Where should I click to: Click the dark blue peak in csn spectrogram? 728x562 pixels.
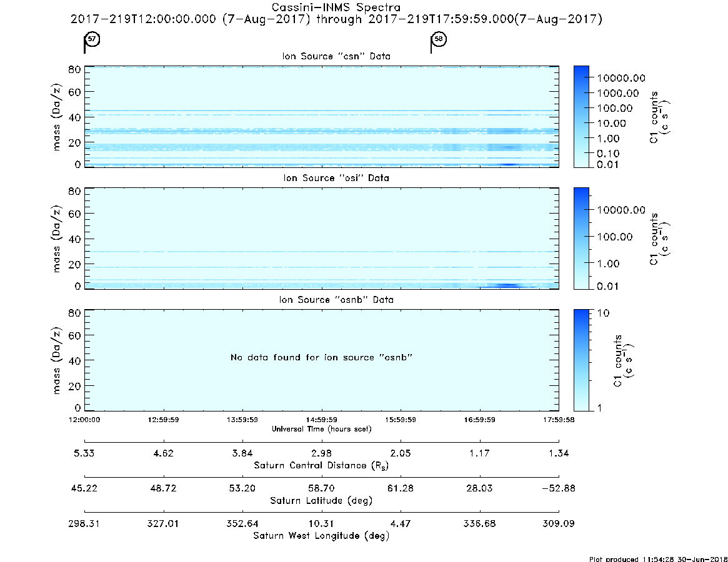tap(509, 164)
